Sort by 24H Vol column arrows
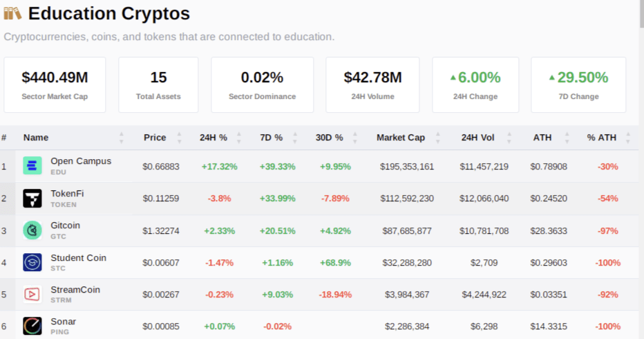 pos(509,138)
